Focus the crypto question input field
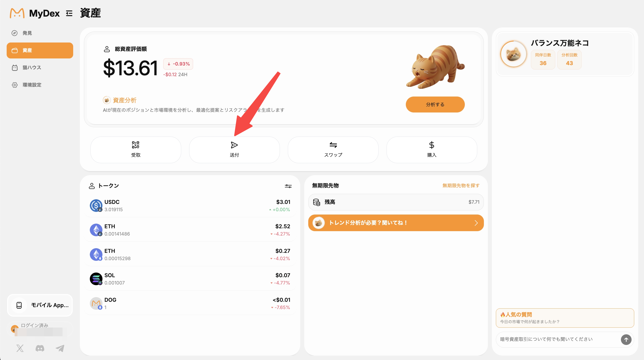The width and height of the screenshot is (644, 360). (559, 339)
